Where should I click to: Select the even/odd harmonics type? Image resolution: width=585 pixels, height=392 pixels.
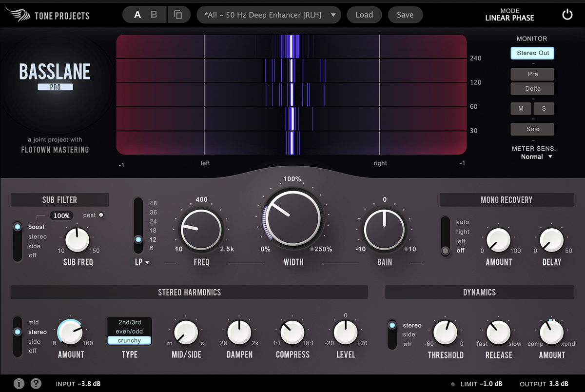coord(130,332)
